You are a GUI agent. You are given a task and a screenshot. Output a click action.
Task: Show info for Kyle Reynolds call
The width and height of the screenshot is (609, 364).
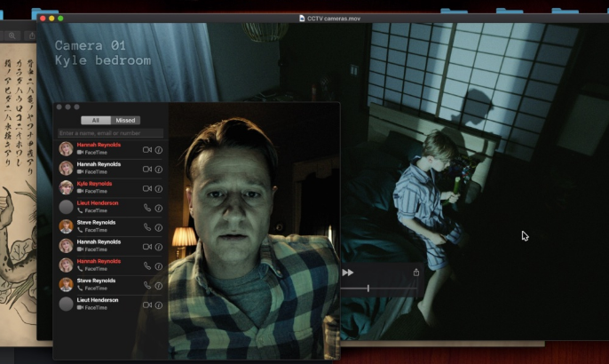(159, 189)
